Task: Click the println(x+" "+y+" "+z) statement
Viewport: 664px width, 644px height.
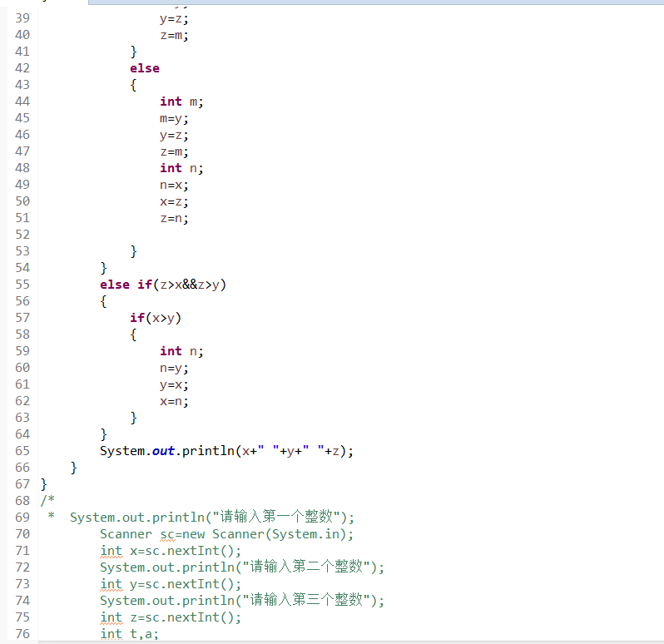Action: coord(226,451)
